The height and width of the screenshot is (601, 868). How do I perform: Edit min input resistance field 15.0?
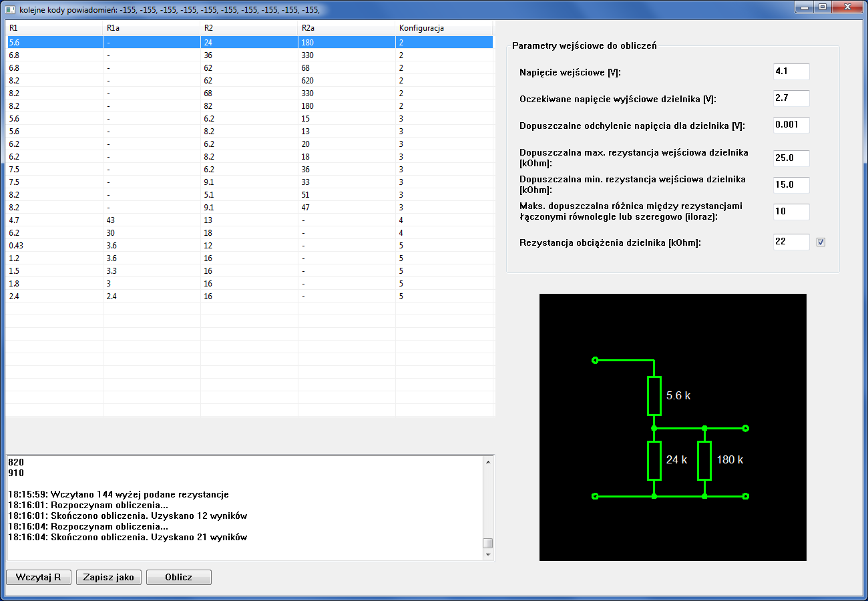pyautogui.click(x=791, y=185)
